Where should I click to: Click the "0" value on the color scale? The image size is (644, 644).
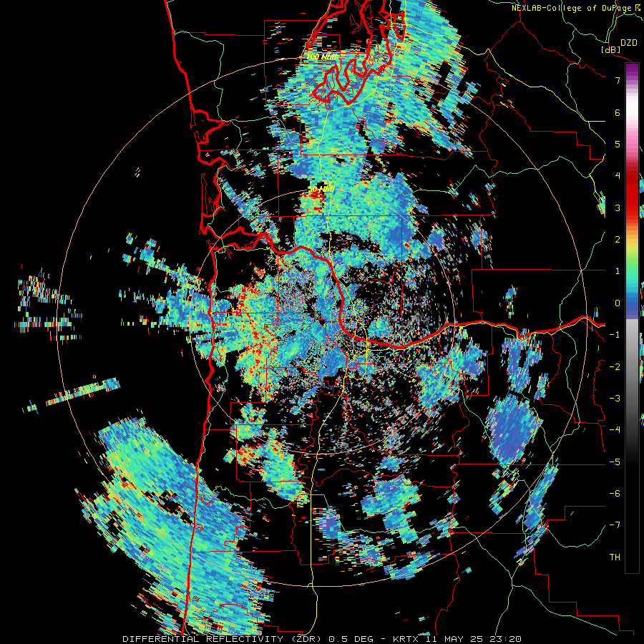(x=618, y=303)
